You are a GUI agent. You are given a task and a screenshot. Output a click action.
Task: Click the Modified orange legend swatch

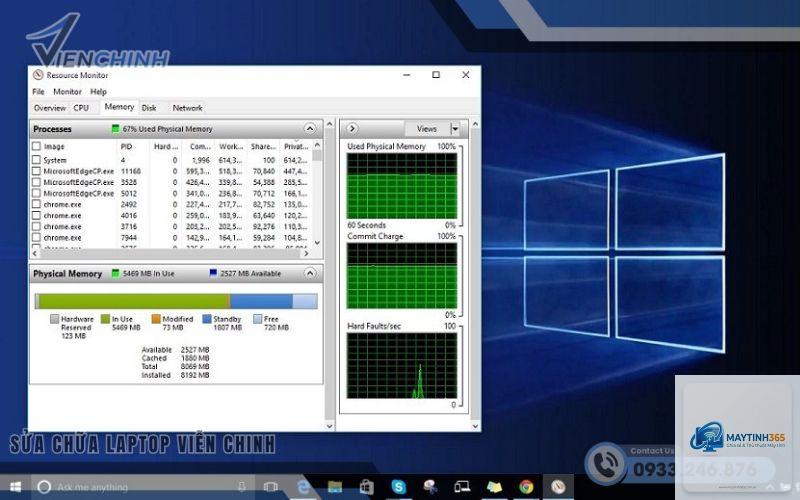(156, 319)
